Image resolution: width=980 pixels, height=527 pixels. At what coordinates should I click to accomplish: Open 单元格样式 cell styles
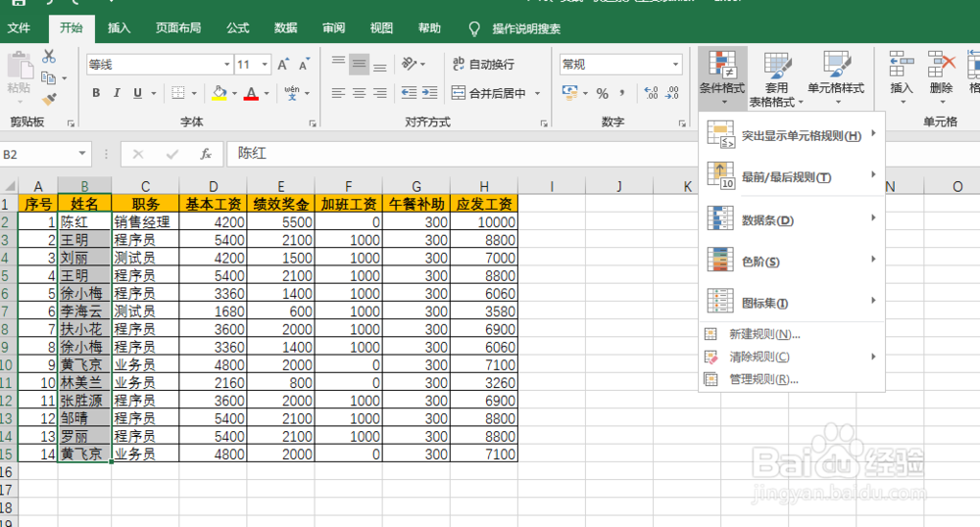[x=836, y=76]
